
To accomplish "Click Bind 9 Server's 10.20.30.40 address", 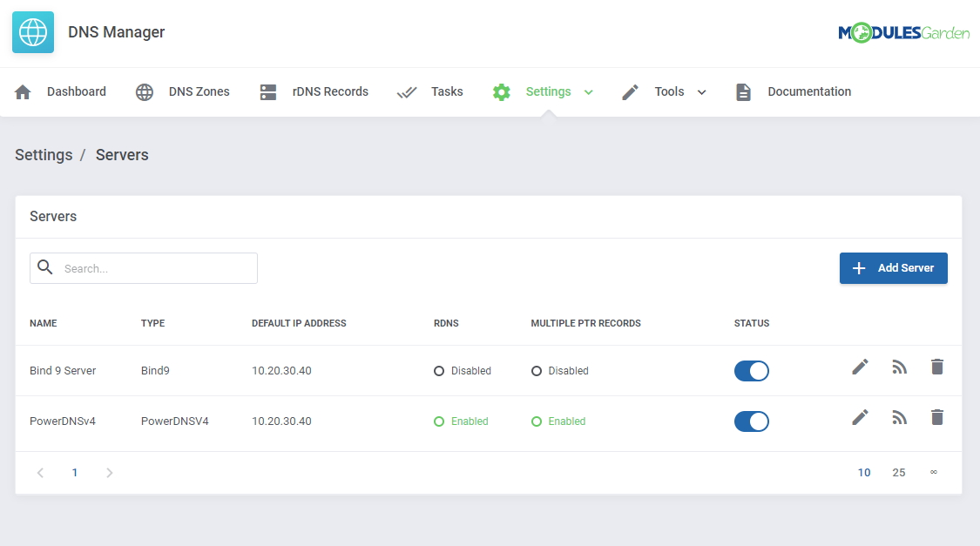I will pos(281,370).
